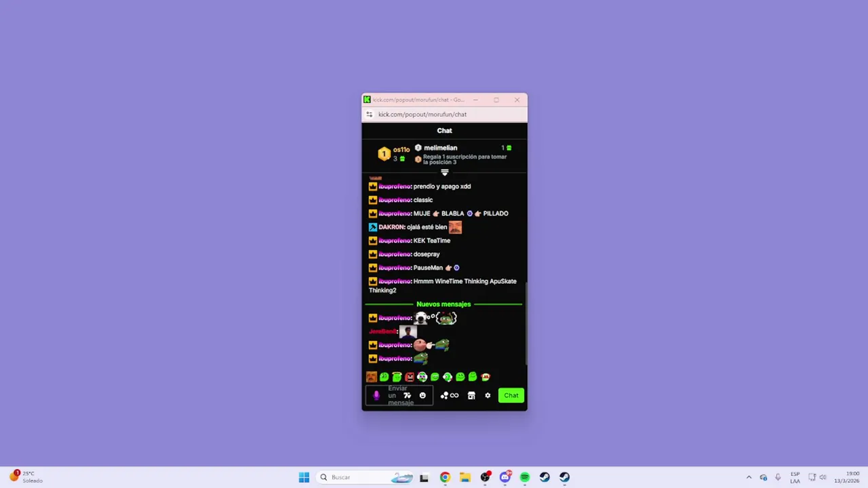Click Nuevos mensajes divider label

click(443, 304)
